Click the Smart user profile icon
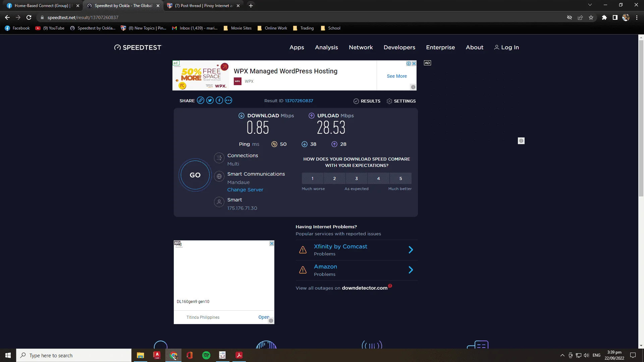Viewport: 644px width, 362px height. click(219, 202)
